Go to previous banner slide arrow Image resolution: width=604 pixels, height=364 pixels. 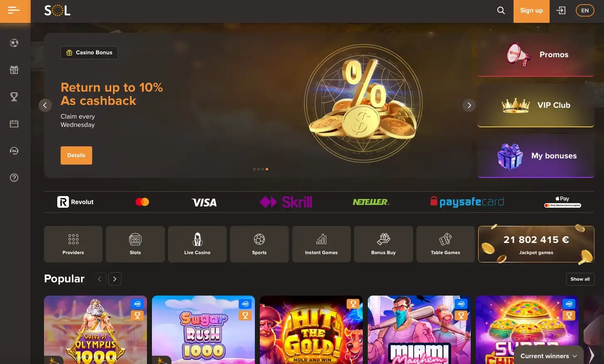coord(45,105)
